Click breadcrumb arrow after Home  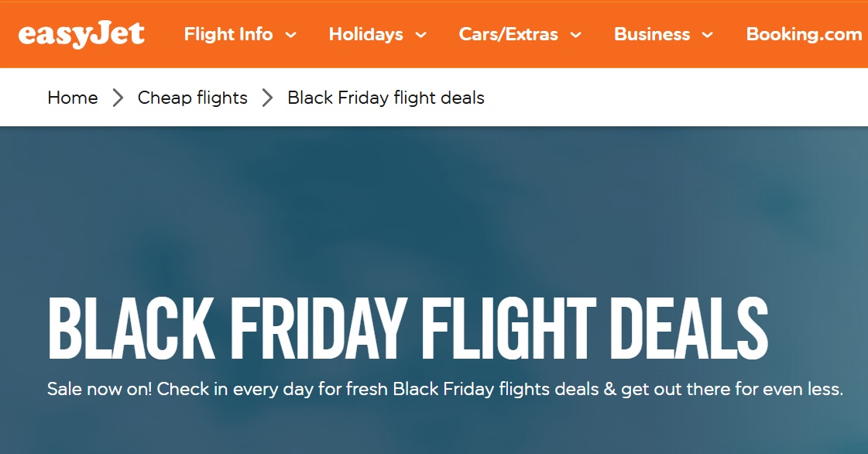(118, 98)
